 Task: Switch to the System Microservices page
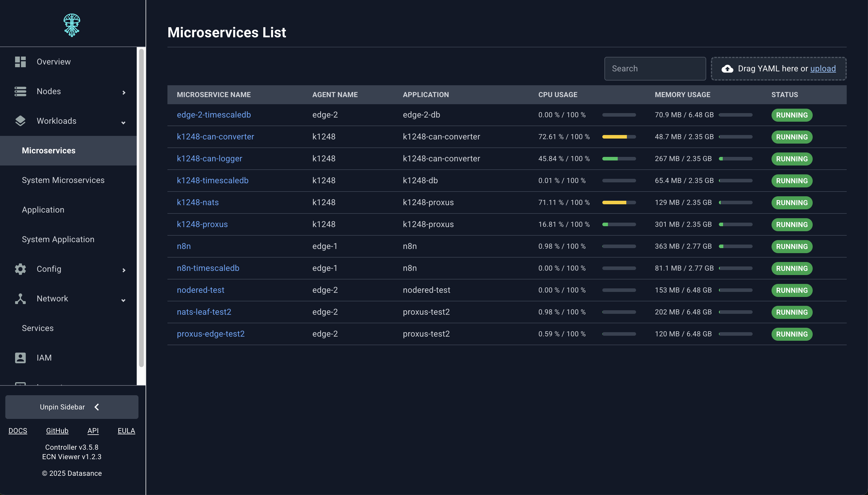point(63,180)
